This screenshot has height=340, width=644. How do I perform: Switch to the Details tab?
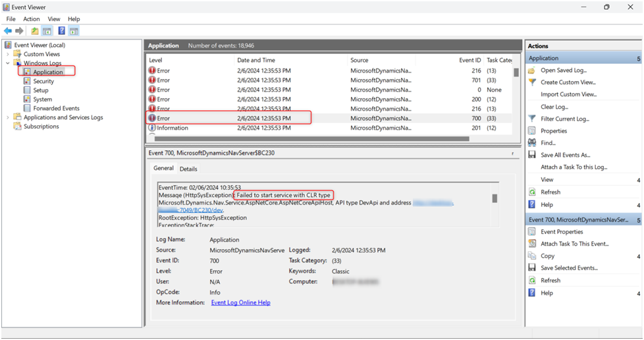click(188, 169)
